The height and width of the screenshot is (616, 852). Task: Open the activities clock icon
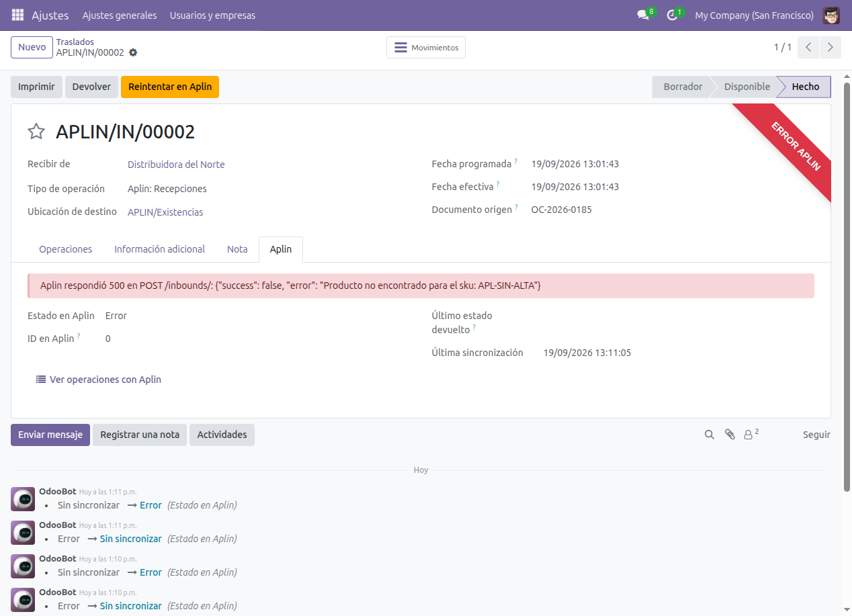point(672,15)
